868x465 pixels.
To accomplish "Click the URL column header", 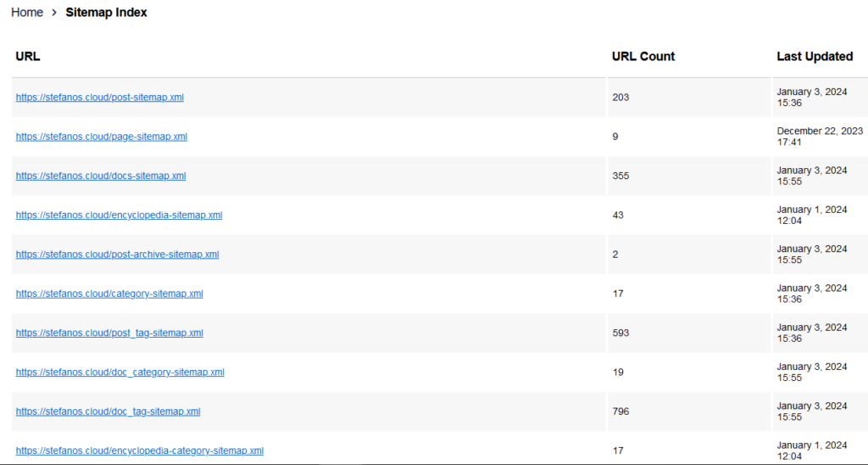I will 28,57.
